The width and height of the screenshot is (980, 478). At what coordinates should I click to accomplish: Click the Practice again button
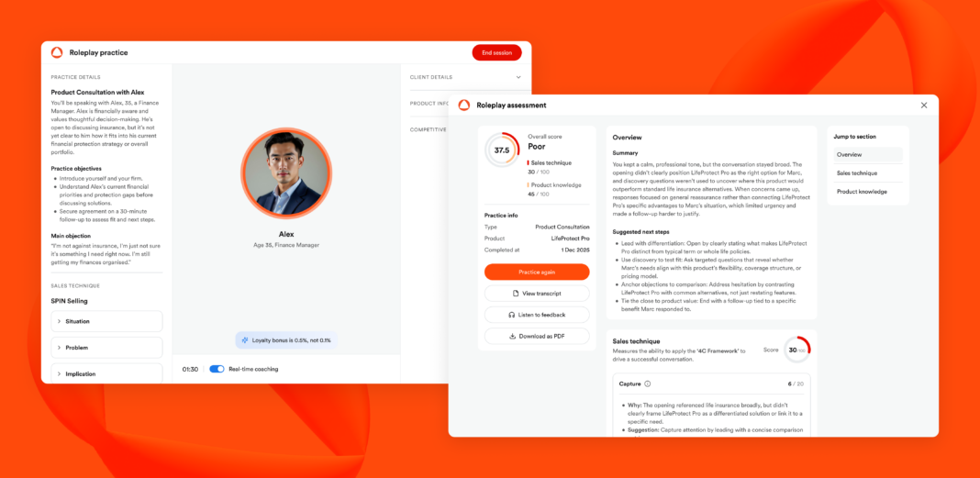(537, 272)
